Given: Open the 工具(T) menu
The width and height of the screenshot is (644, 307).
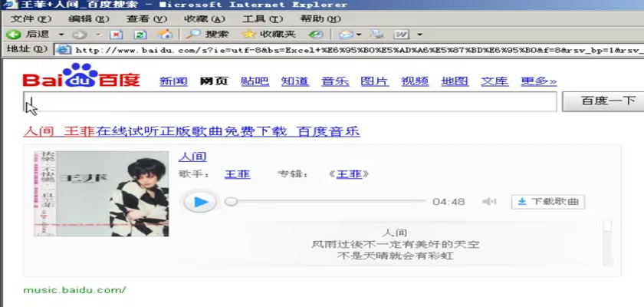Looking at the screenshot, I should [x=262, y=19].
